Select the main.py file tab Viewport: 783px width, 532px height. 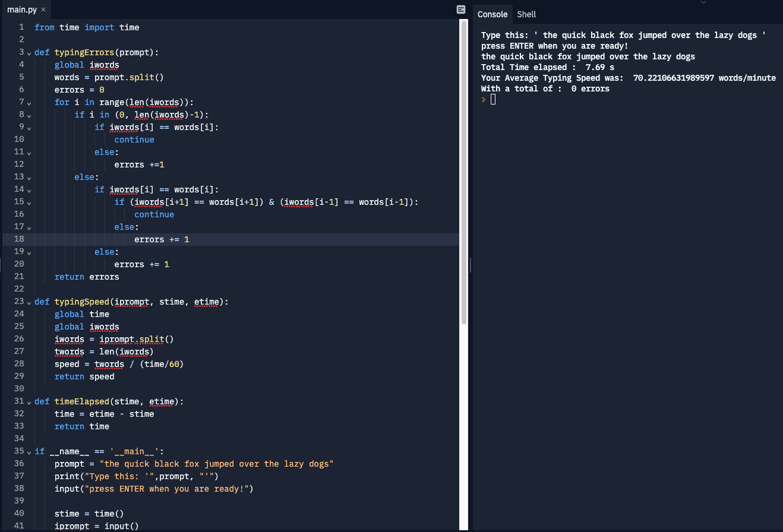tap(21, 9)
